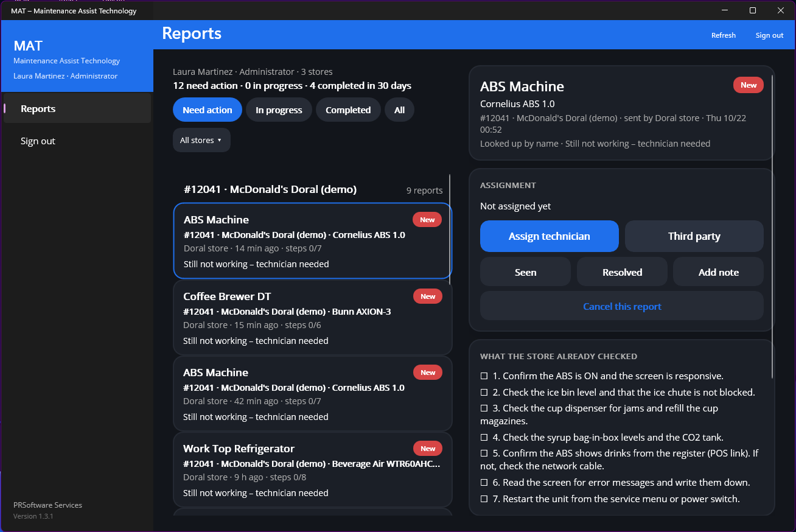The width and height of the screenshot is (796, 532).
Task: Click Cancel this report
Action: coord(622,306)
